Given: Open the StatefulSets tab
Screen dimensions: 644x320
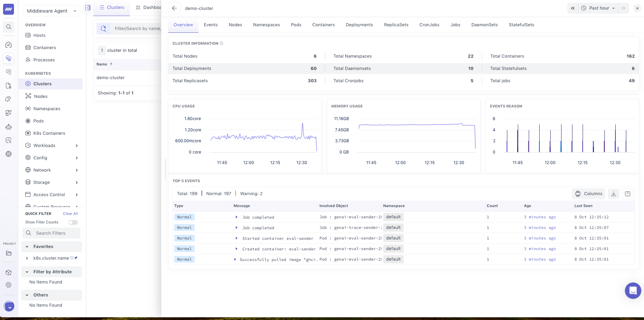Looking at the screenshot, I should pos(521,25).
